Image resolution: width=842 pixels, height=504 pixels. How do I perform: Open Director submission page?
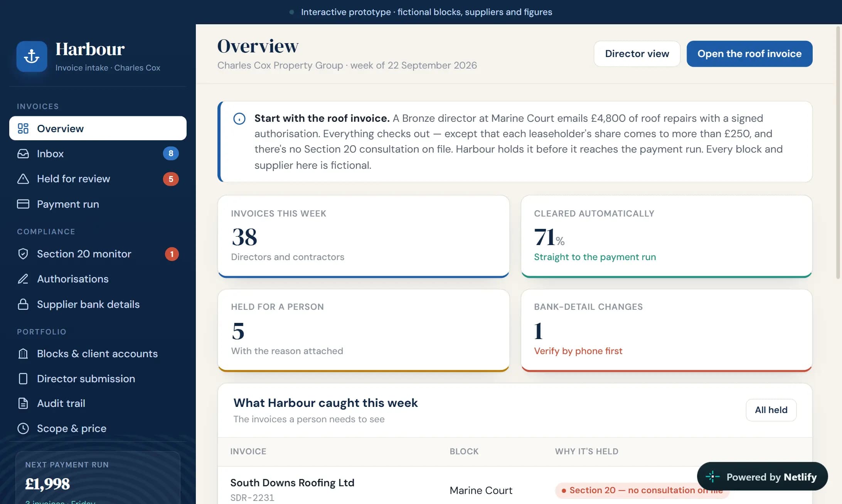pos(98,378)
